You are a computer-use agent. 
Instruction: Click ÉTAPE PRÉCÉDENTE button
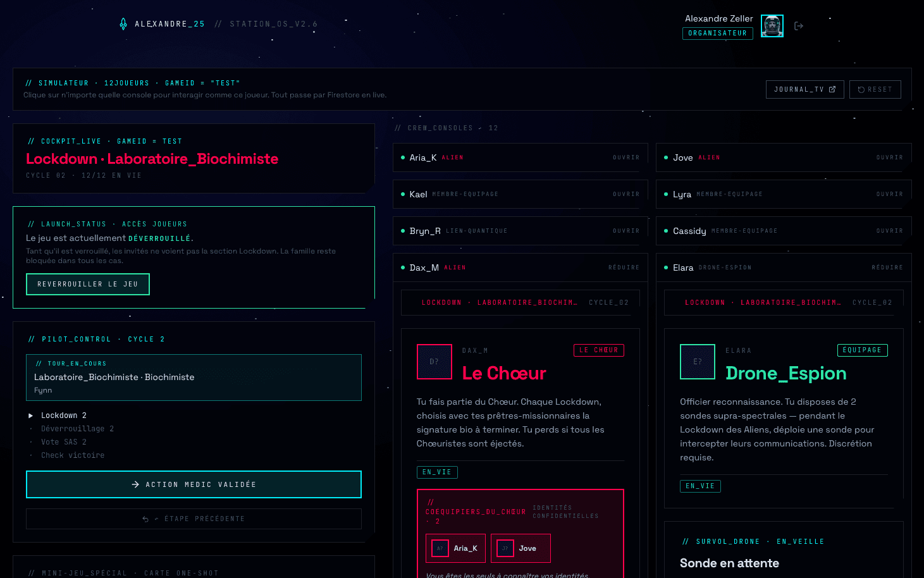coord(194,519)
